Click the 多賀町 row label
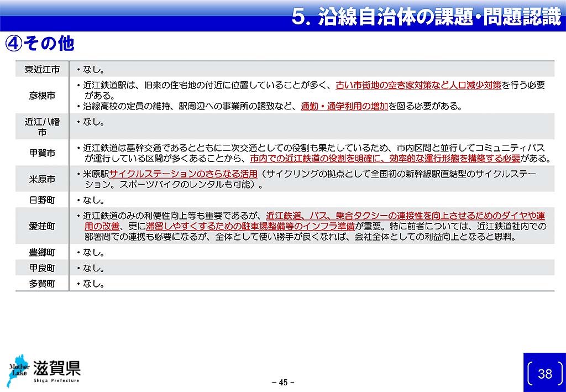This screenshot has height=392, width=566. click(x=42, y=284)
